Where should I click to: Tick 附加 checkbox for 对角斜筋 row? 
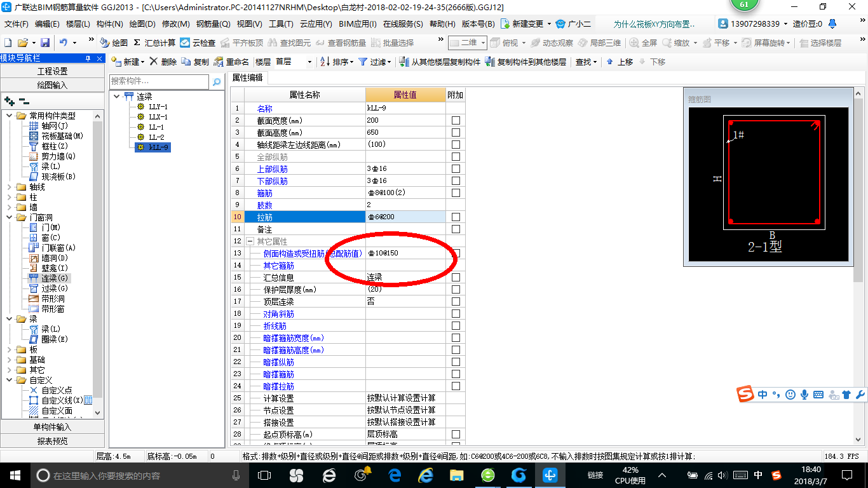point(456,314)
